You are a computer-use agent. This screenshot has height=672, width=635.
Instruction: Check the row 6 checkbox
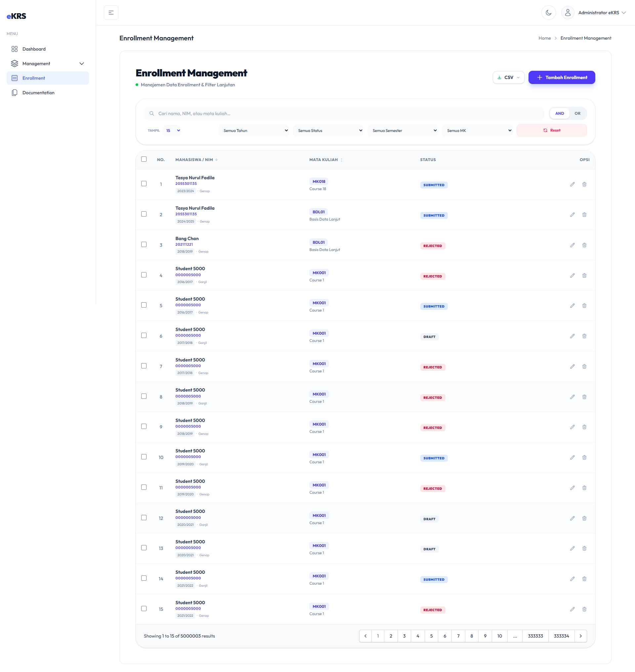point(144,335)
